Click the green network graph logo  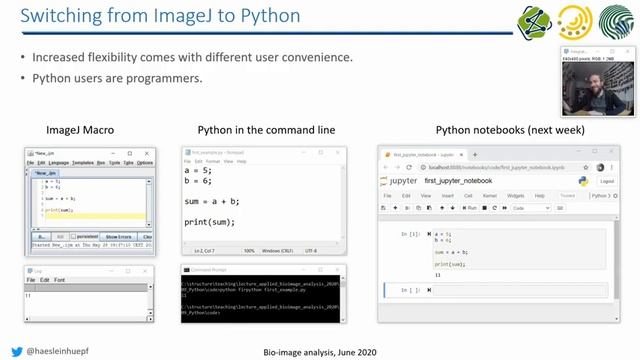534,22
